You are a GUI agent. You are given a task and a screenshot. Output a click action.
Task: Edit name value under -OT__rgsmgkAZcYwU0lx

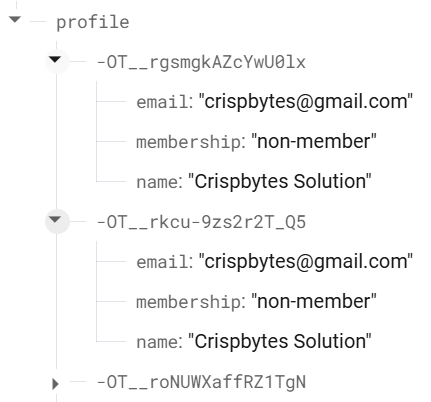[x=280, y=181]
